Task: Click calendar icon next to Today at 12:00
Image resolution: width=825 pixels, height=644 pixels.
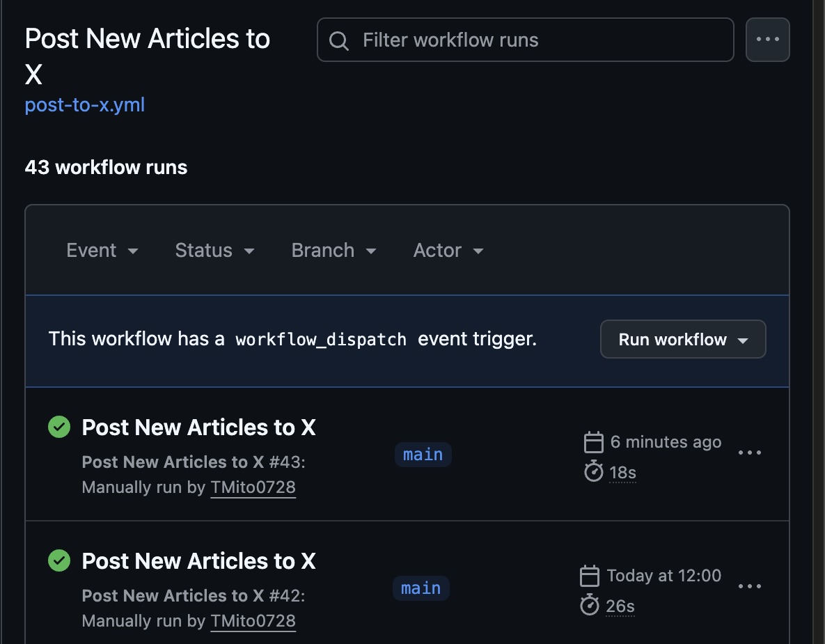Action: tap(589, 576)
